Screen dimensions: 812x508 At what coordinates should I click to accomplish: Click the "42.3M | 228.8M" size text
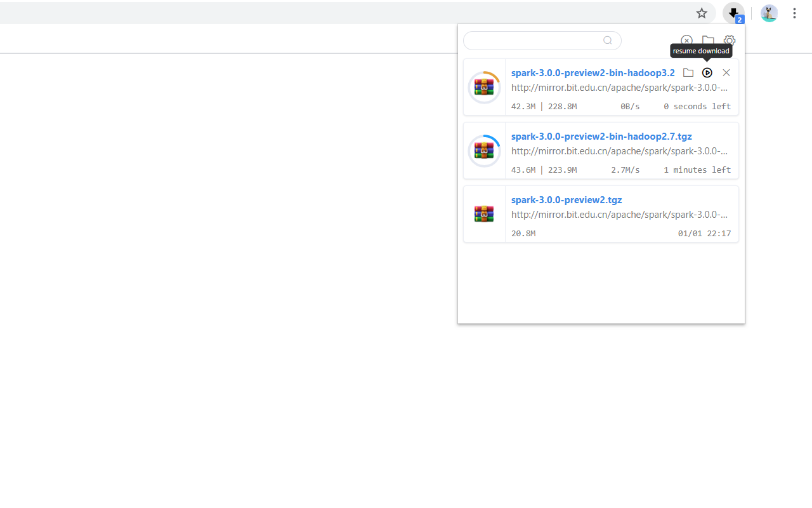click(x=544, y=107)
